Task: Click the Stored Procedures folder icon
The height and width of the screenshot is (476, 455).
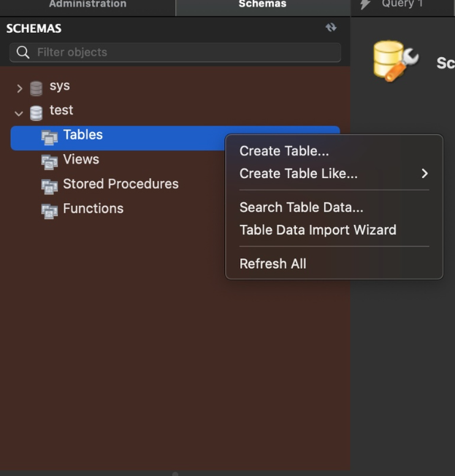Action: tap(50, 185)
